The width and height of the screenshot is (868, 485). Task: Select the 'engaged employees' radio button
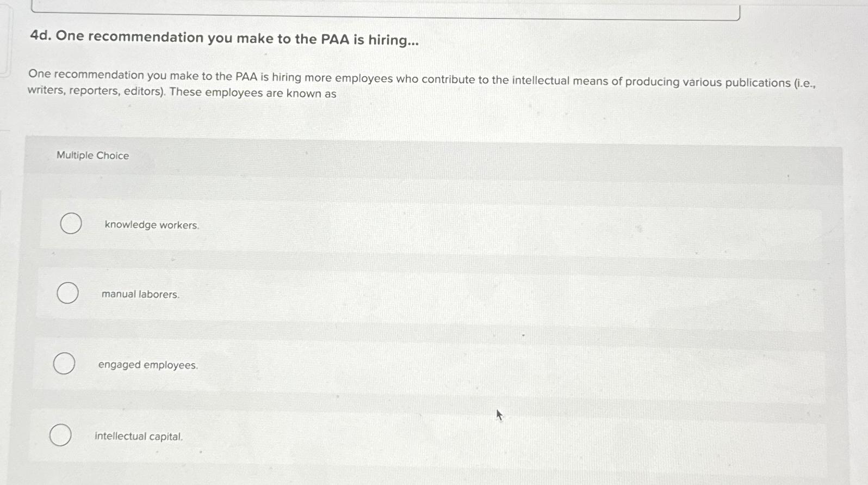[63, 363]
